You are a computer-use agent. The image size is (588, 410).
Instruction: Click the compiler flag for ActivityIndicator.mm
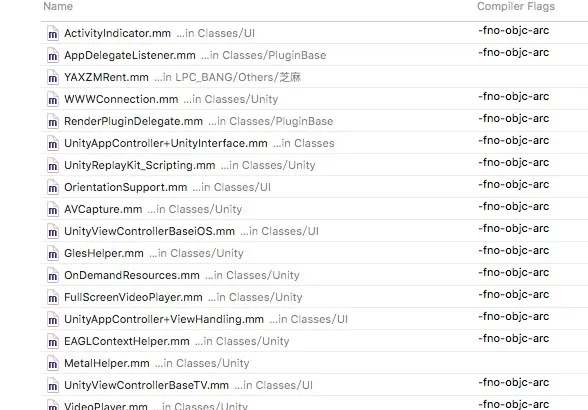click(514, 30)
